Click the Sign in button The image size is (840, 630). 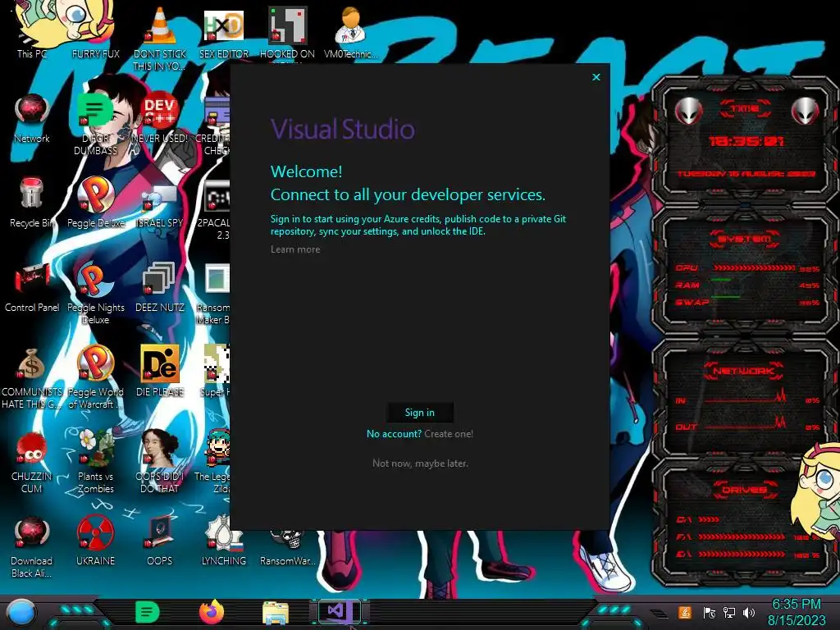pyautogui.click(x=420, y=413)
